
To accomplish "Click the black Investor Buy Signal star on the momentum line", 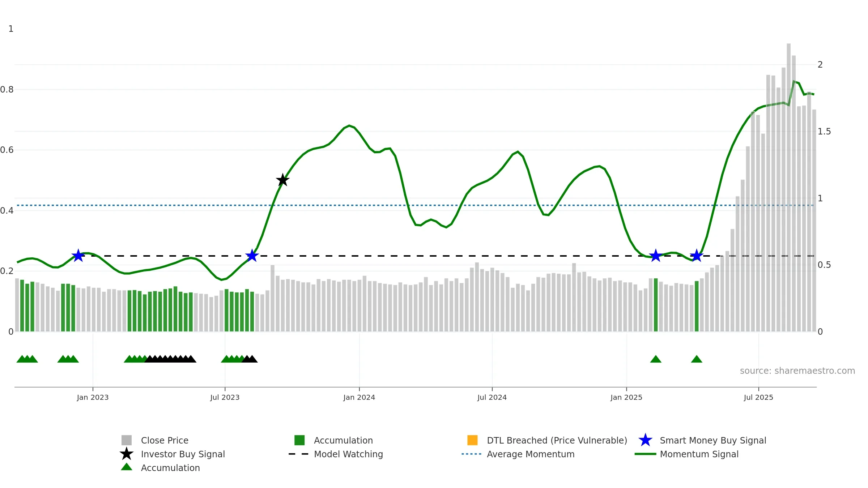I will tap(283, 180).
